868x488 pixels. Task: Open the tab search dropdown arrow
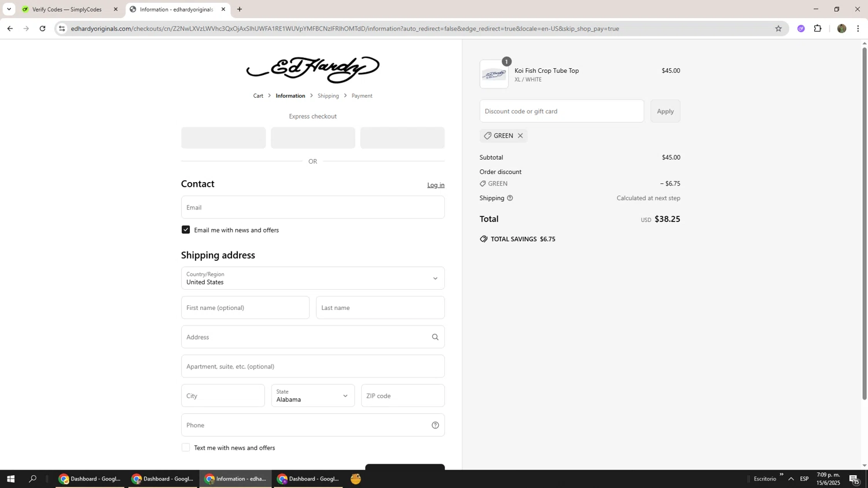[x=9, y=9]
